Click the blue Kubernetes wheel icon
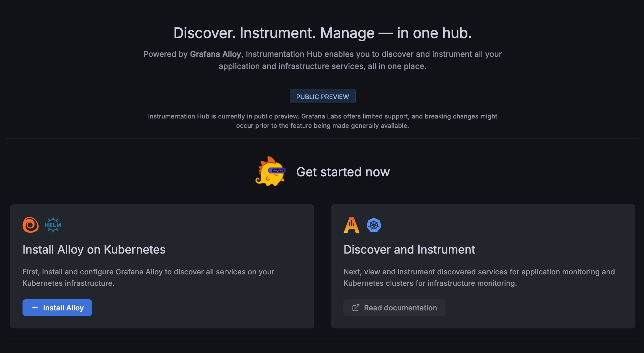The height and width of the screenshot is (353, 644). 374,225
